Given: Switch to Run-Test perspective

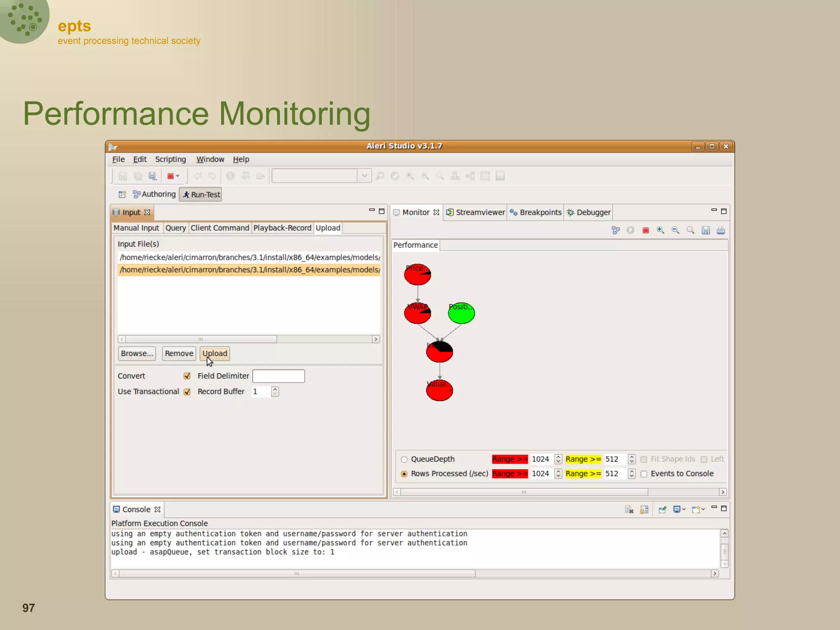Looking at the screenshot, I should tap(201, 195).
